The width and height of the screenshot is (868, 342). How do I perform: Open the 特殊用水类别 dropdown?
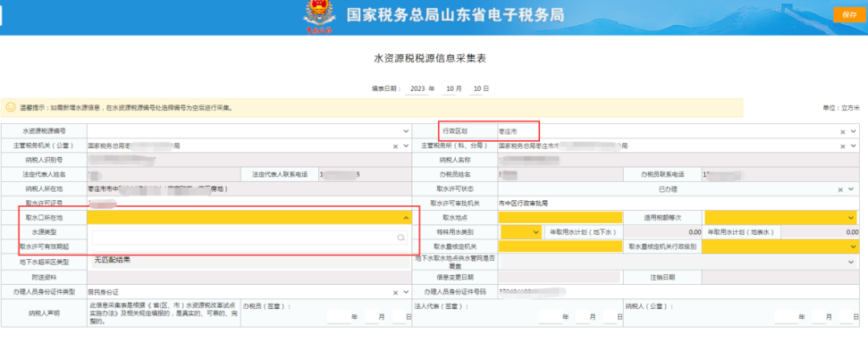521,232
